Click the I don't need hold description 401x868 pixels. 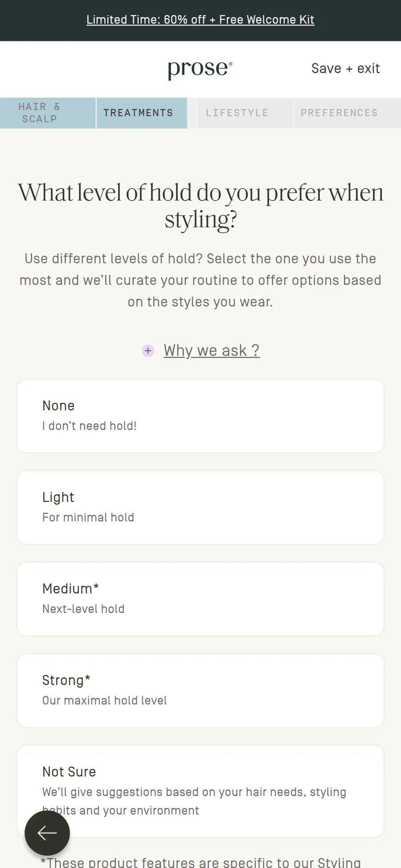click(x=90, y=426)
